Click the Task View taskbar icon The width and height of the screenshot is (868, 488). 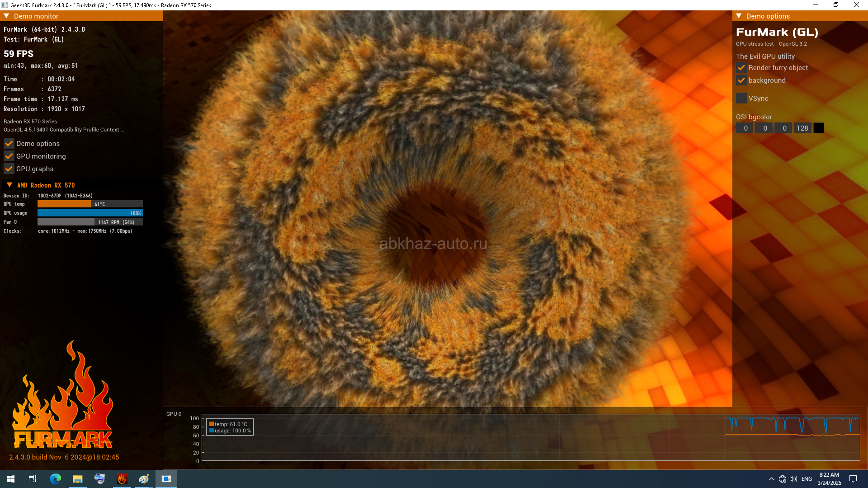[x=33, y=479]
